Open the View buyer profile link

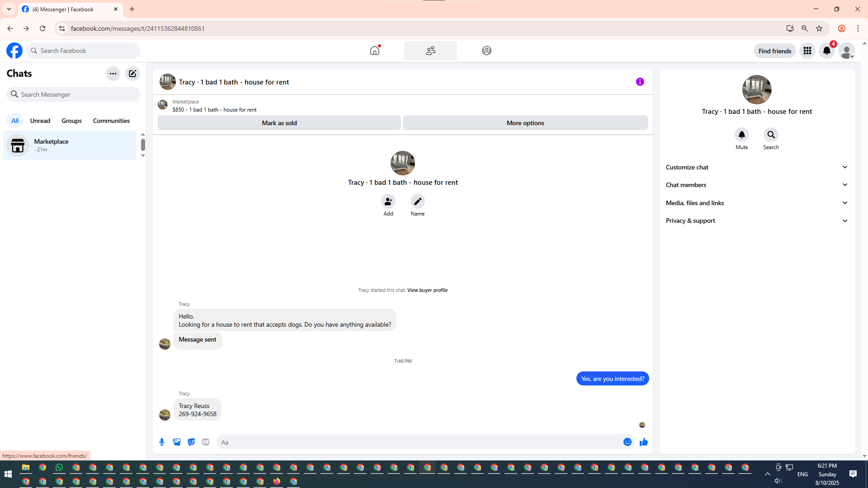(x=427, y=290)
